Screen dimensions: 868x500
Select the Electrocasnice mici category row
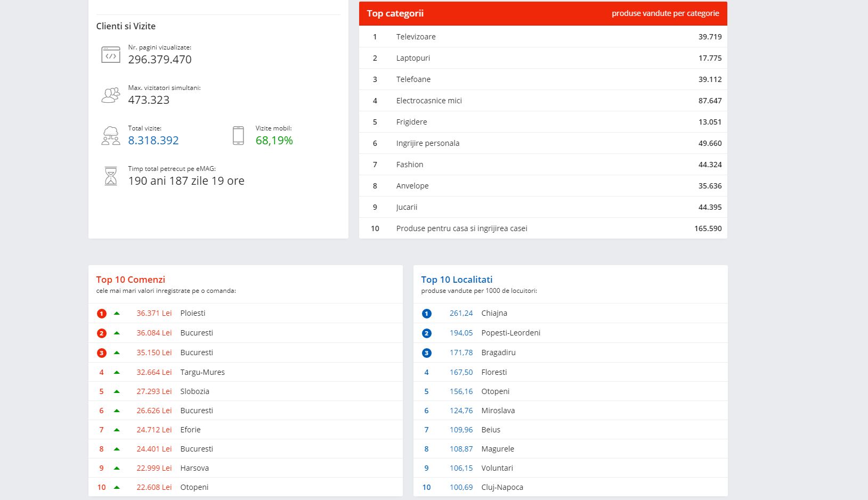pyautogui.click(x=542, y=101)
